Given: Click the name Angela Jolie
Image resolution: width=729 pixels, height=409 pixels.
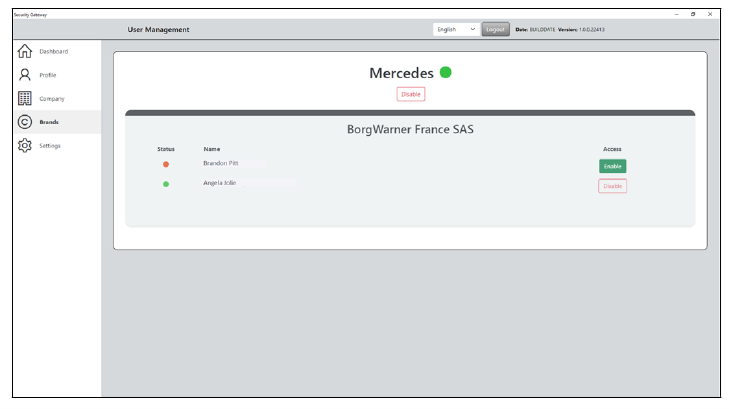Looking at the screenshot, I should tap(219, 183).
